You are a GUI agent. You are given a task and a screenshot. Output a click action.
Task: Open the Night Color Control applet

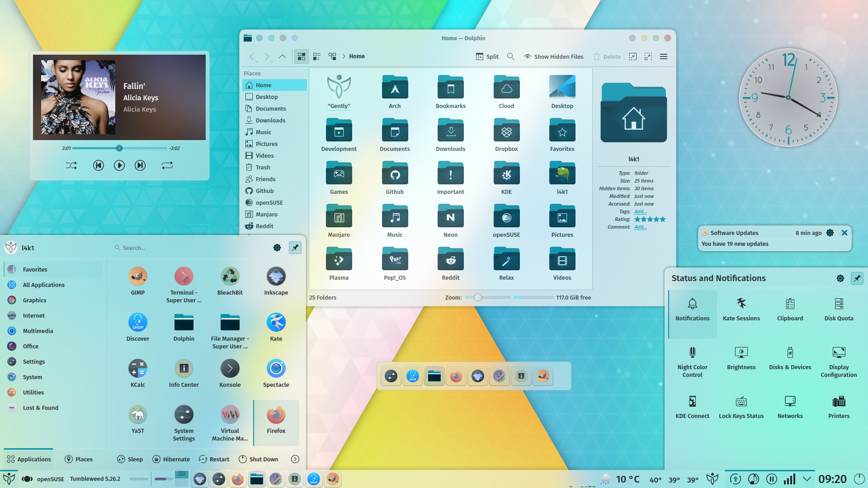pos(692,360)
